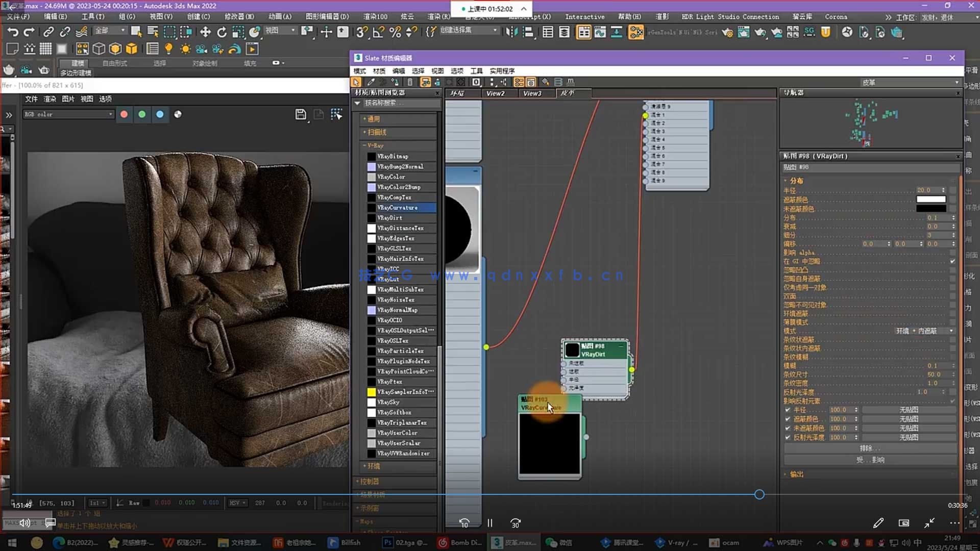Toggle red channel in frame buffer
980x551 pixels.
tap(124, 114)
